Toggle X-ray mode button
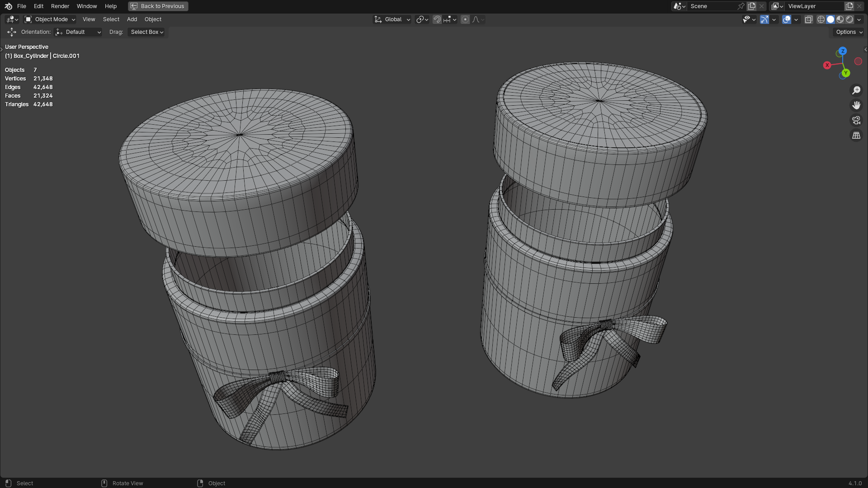868x488 pixels. coord(809,19)
